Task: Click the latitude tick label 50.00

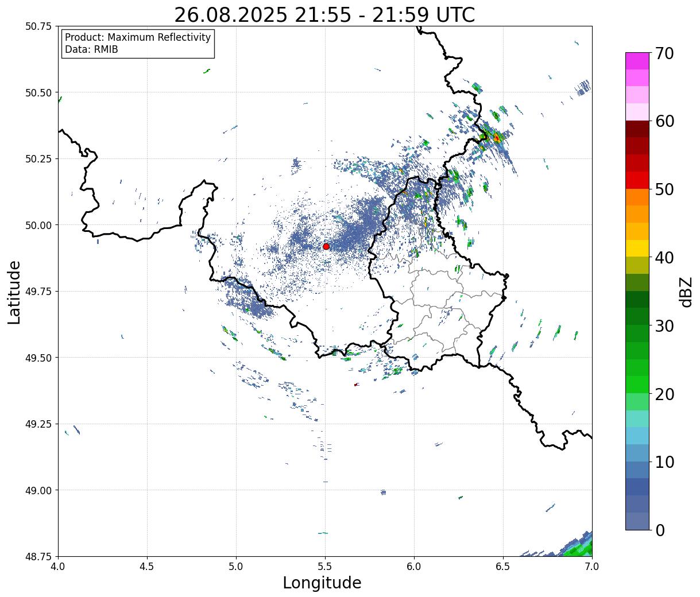Action: [38, 225]
